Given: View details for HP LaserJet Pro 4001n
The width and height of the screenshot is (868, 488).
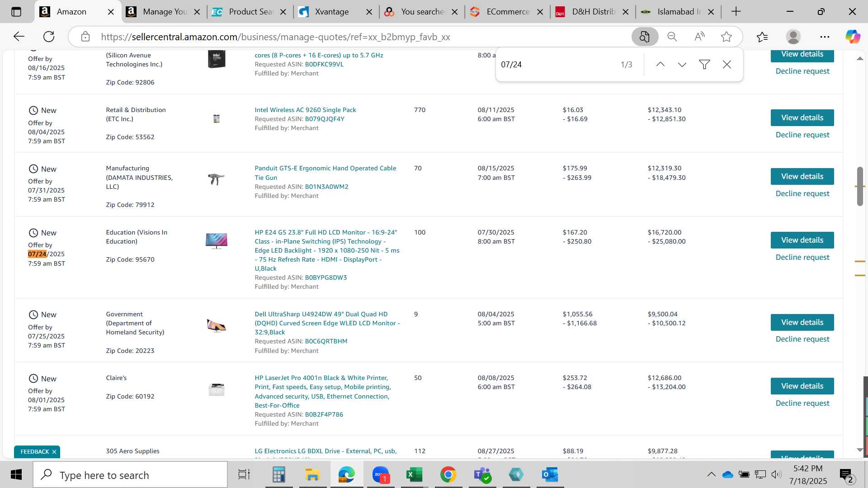Looking at the screenshot, I should click(x=802, y=386).
